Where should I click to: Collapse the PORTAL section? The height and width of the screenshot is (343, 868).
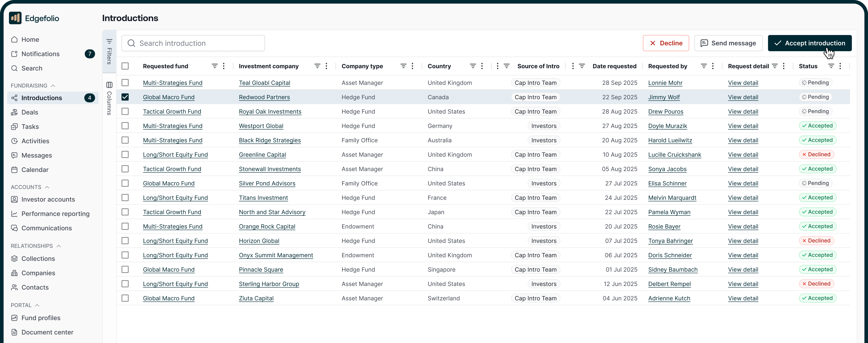[x=37, y=305]
